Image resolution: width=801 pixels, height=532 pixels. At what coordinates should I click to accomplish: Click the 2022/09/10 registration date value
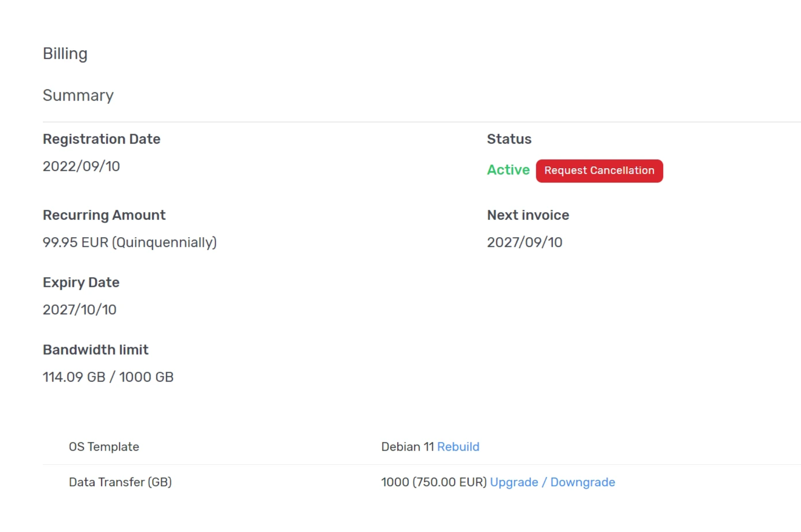[x=81, y=166]
